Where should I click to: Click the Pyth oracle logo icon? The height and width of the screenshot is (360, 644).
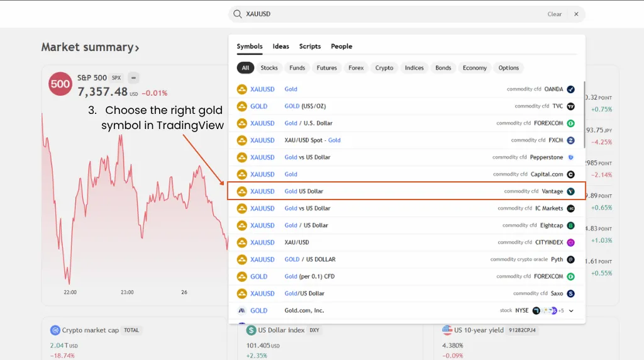[x=570, y=260]
